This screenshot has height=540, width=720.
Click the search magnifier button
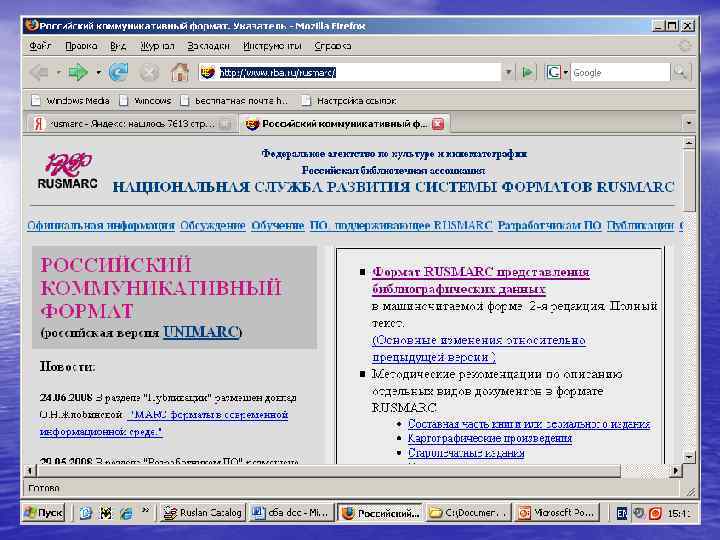(680, 72)
